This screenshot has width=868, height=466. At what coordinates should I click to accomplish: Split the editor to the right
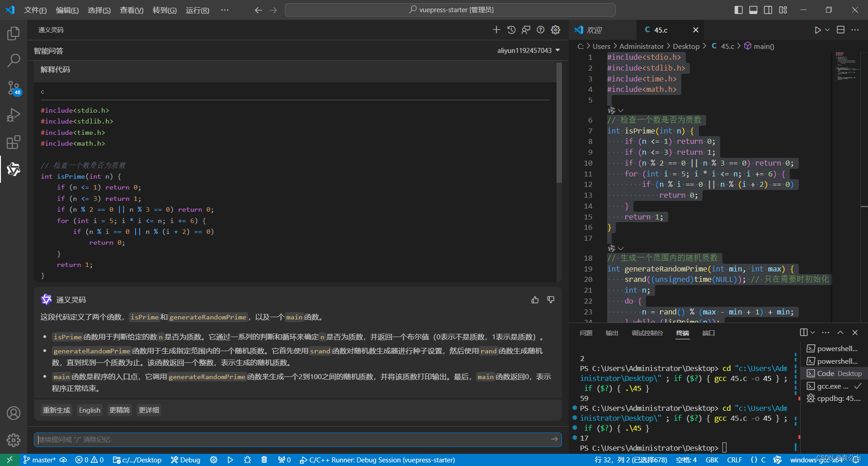[x=840, y=30]
